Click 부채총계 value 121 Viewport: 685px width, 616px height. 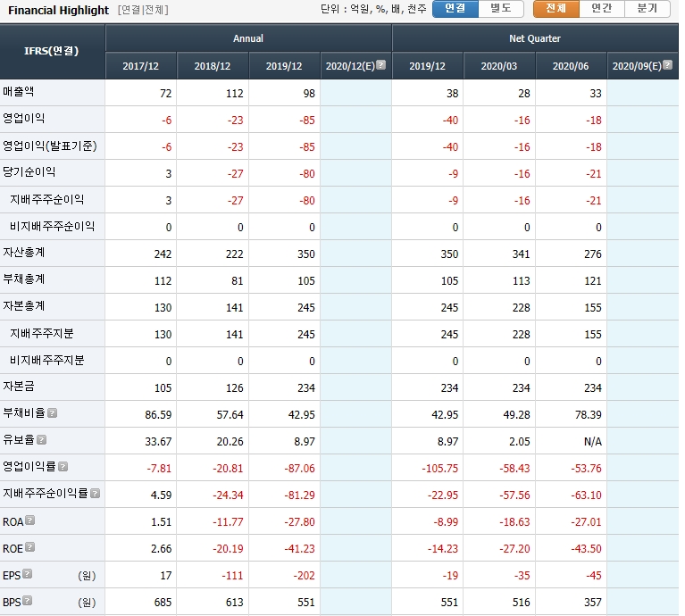593,280
